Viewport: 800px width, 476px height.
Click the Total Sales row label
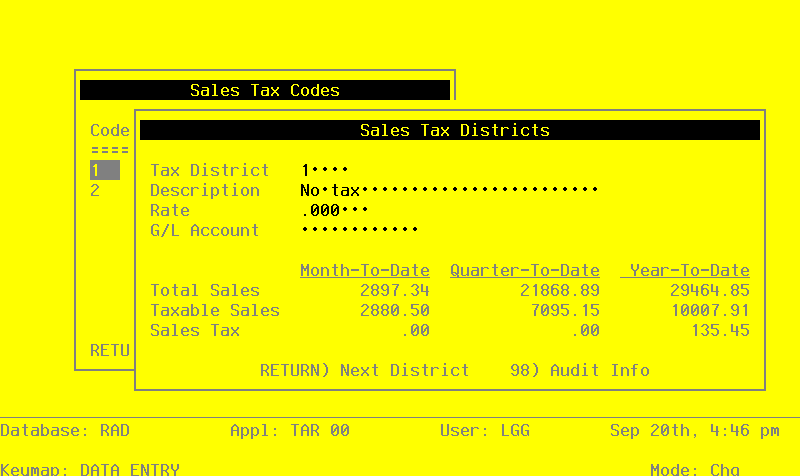(x=205, y=290)
